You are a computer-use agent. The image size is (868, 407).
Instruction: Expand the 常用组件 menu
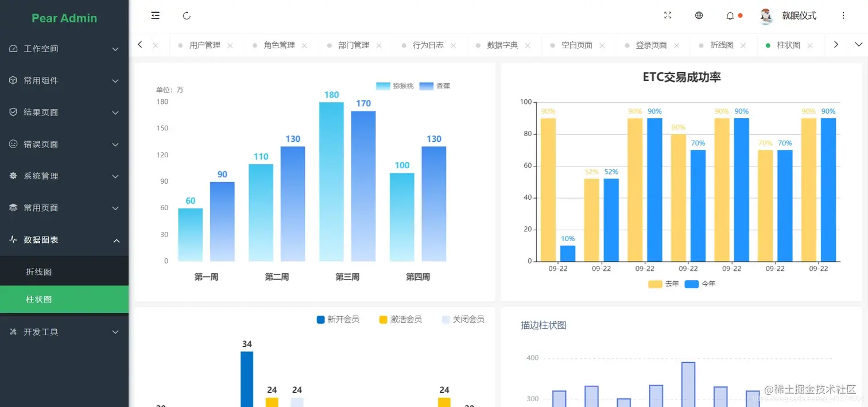tap(115, 81)
